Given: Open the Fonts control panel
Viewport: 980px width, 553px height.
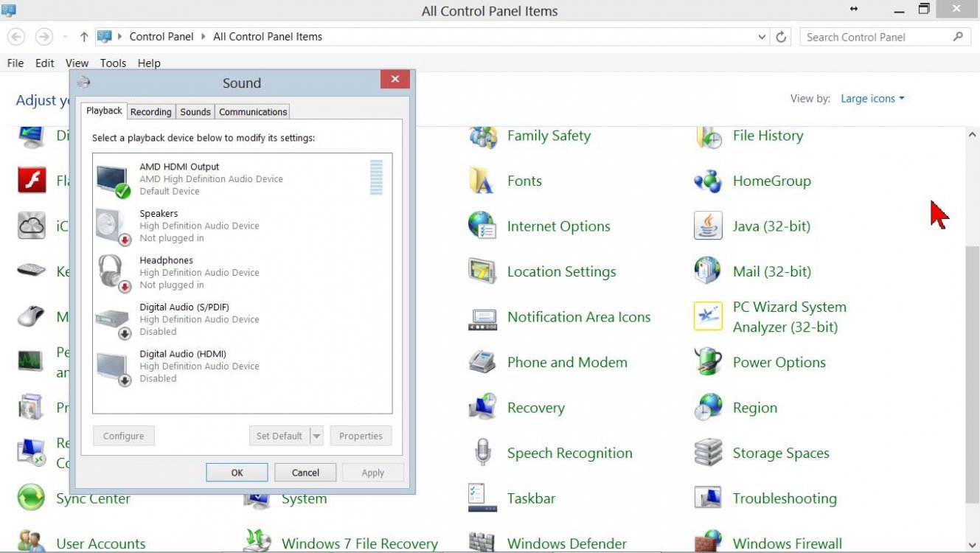Looking at the screenshot, I should pyautogui.click(x=524, y=181).
